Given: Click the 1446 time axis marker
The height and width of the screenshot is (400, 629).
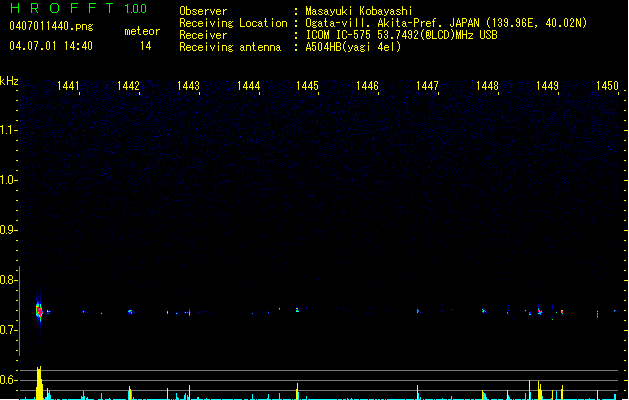Looking at the screenshot, I should point(367,86).
